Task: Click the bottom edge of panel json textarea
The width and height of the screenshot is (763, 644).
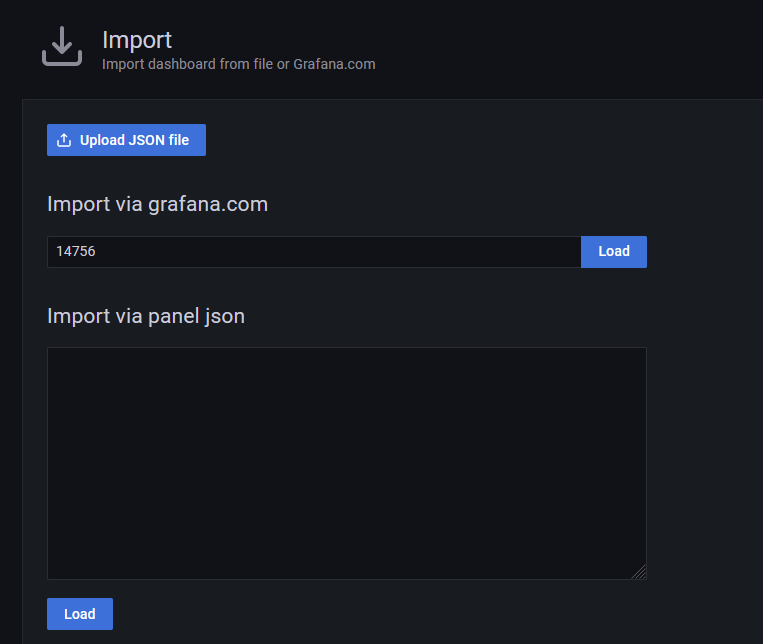Action: [x=346, y=578]
